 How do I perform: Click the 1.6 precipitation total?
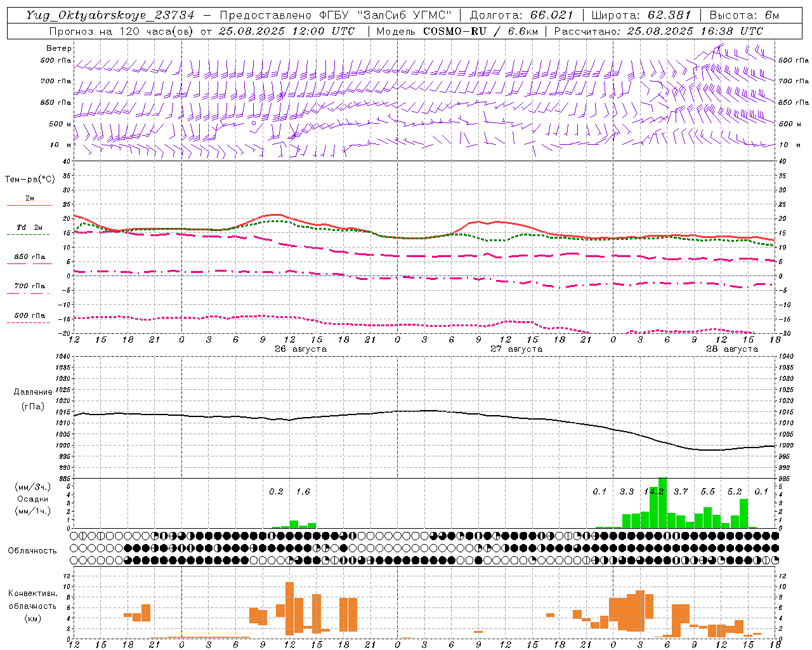[303, 492]
